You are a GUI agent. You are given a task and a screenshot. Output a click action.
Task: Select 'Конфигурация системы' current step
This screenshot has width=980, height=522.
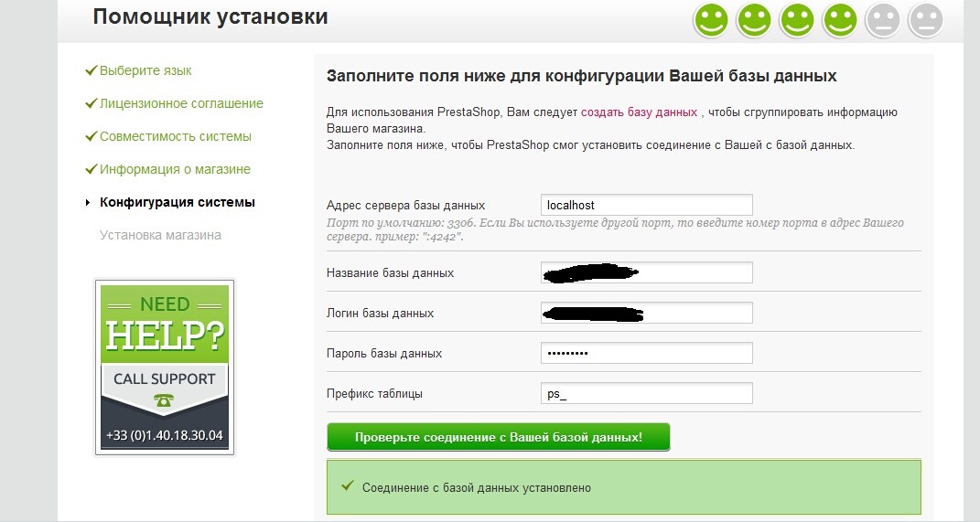(x=177, y=202)
